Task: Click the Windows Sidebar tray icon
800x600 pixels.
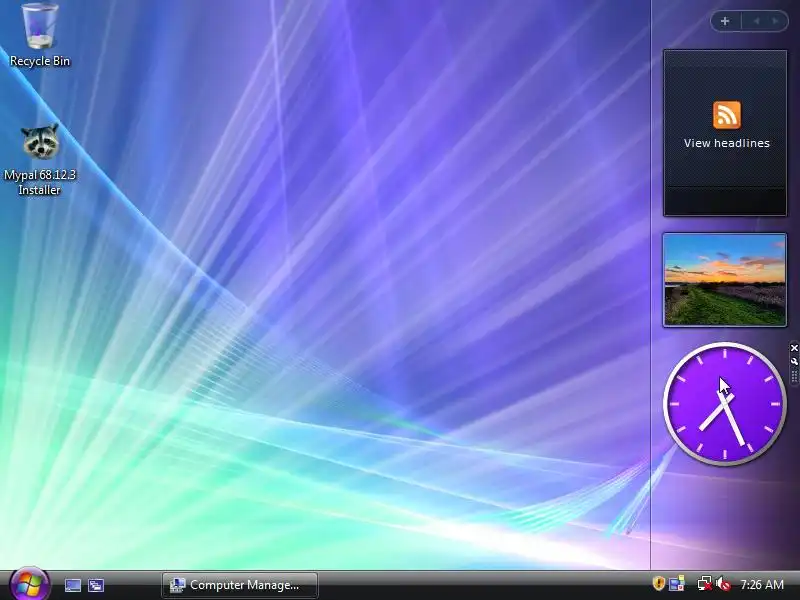Action: point(677,584)
